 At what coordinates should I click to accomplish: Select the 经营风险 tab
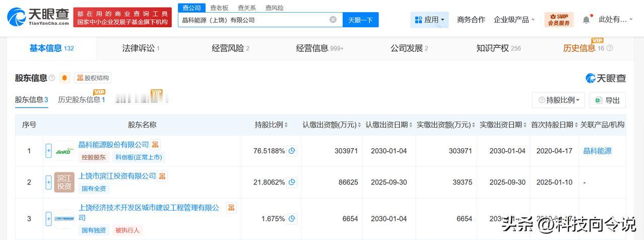[x=230, y=48]
